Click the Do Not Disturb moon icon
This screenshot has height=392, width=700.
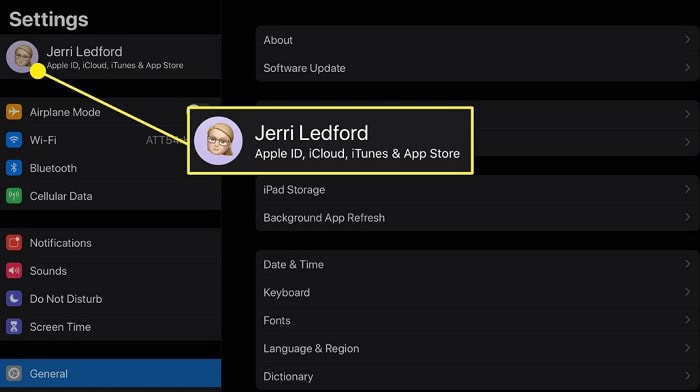point(14,298)
